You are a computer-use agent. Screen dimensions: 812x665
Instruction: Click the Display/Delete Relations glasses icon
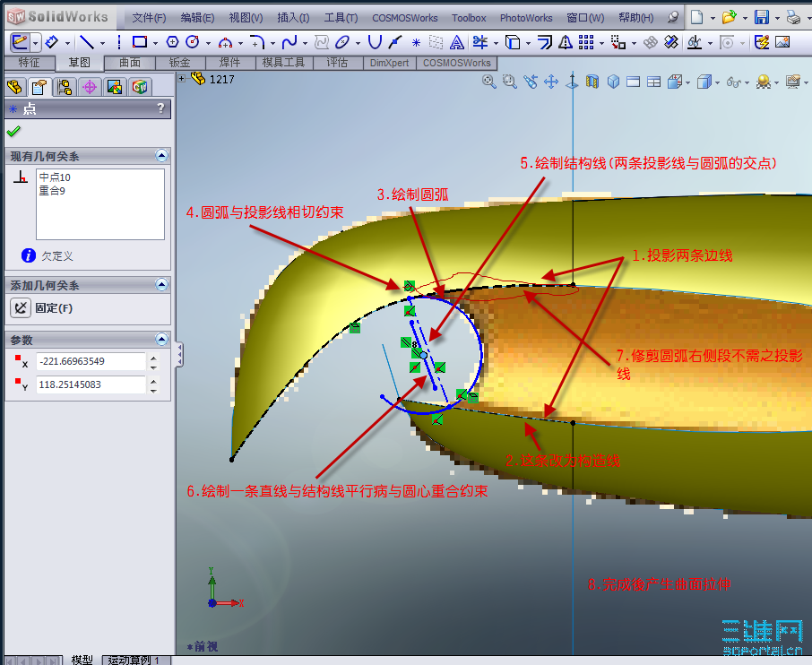[x=694, y=42]
